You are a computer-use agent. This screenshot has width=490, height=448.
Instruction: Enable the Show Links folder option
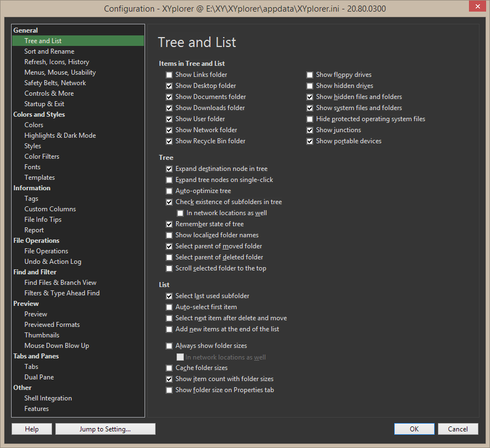coord(169,74)
